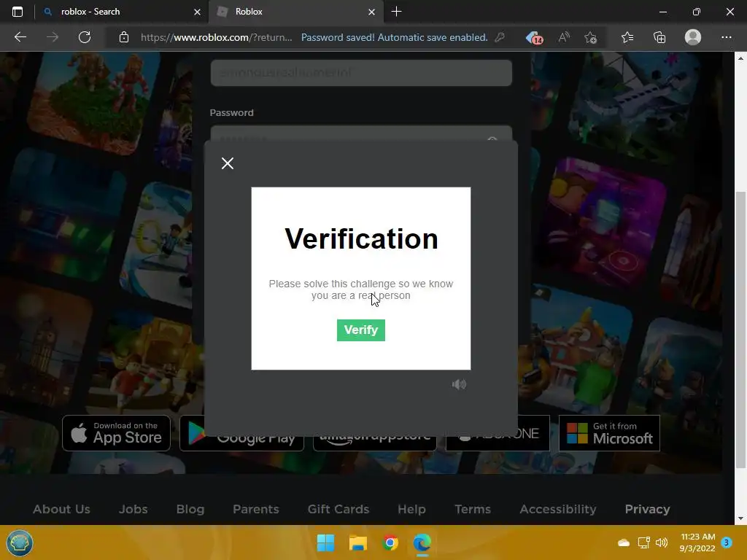Open Google Chrome from taskbar

click(390, 542)
